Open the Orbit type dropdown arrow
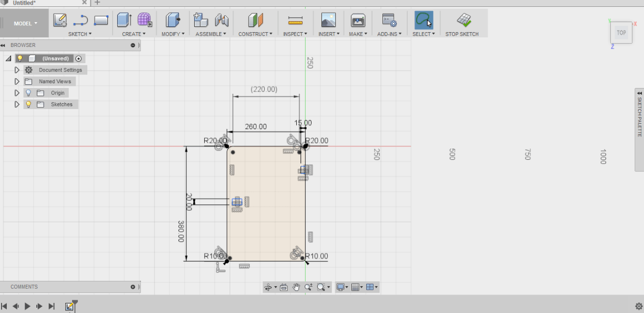The width and height of the screenshot is (644, 313). coord(276,288)
